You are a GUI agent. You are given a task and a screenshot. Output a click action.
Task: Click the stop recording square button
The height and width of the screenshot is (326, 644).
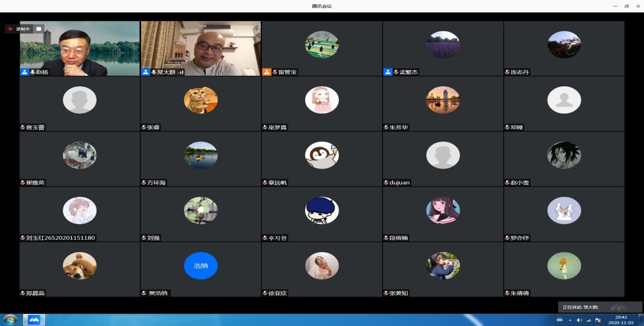(39, 29)
